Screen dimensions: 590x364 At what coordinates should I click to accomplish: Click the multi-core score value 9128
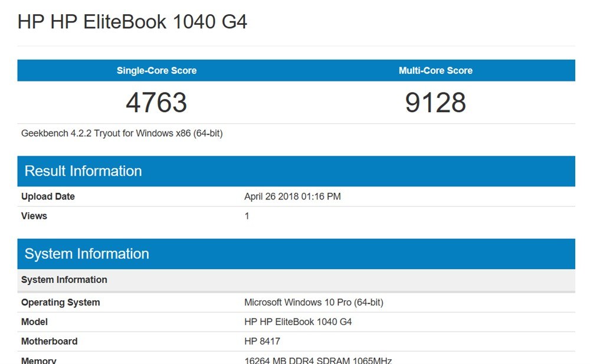(x=435, y=103)
